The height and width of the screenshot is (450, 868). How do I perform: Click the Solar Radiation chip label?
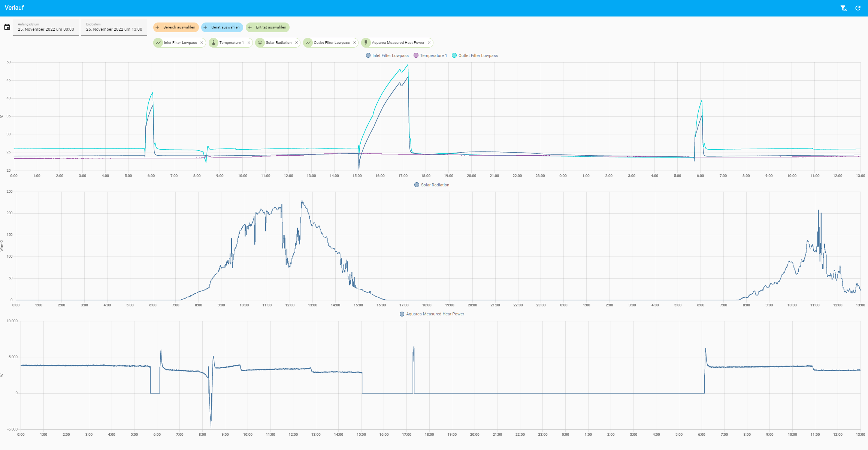tap(279, 43)
